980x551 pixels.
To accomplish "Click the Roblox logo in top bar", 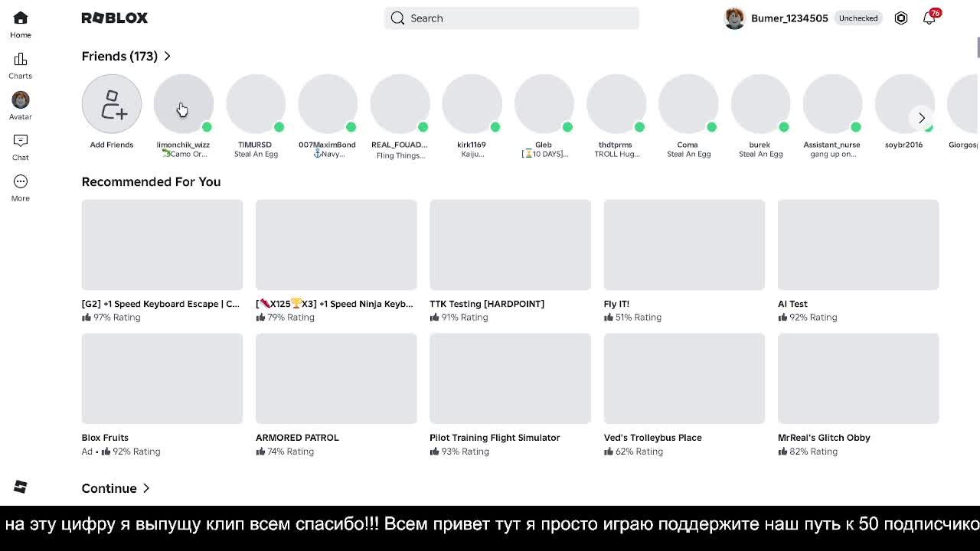I will 115,18.
